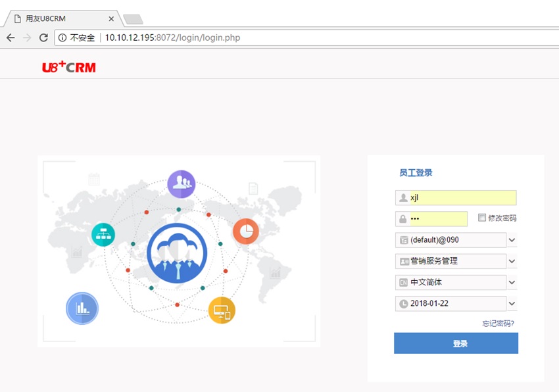Open a new browser tab
This screenshot has width=559, height=392.
[133, 19]
